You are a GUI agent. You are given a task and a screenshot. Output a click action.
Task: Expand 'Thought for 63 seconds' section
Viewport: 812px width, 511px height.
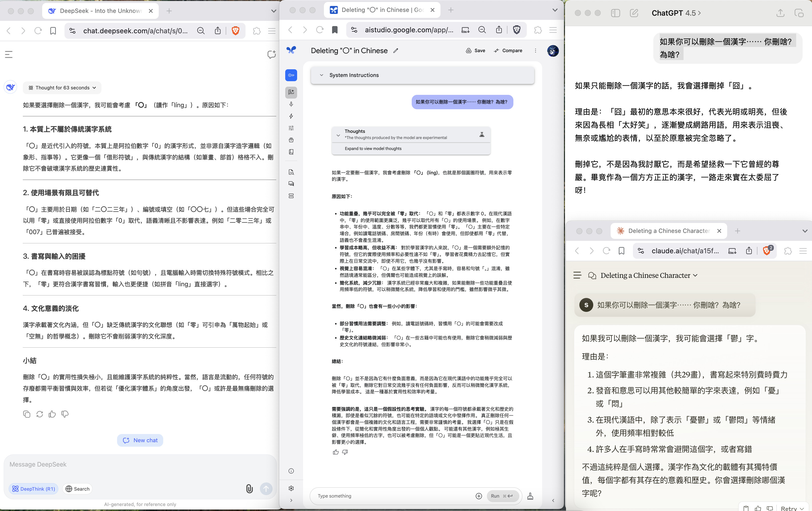62,88
